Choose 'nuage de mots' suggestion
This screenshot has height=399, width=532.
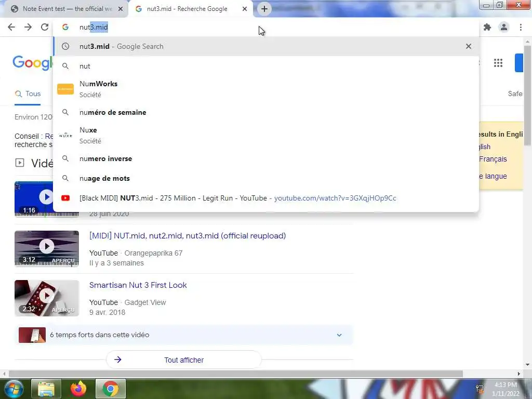(266, 178)
